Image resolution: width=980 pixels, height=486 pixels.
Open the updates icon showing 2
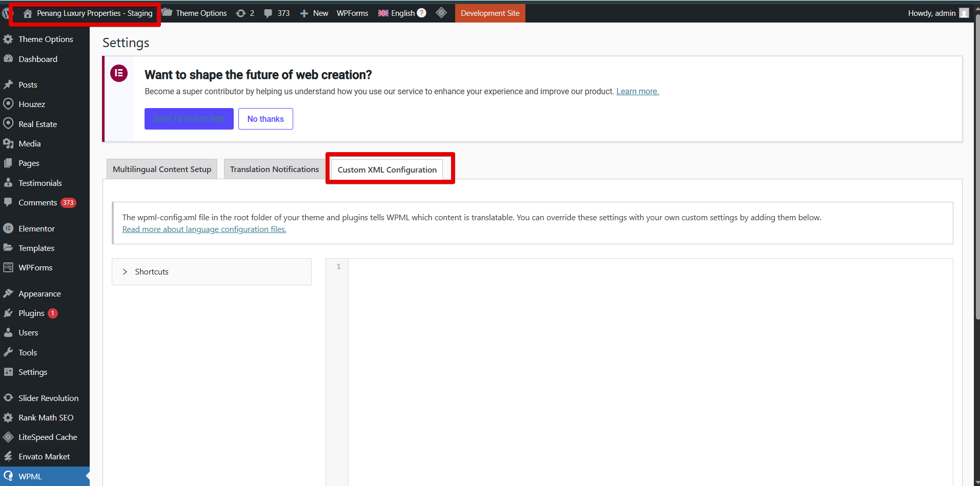pos(240,13)
